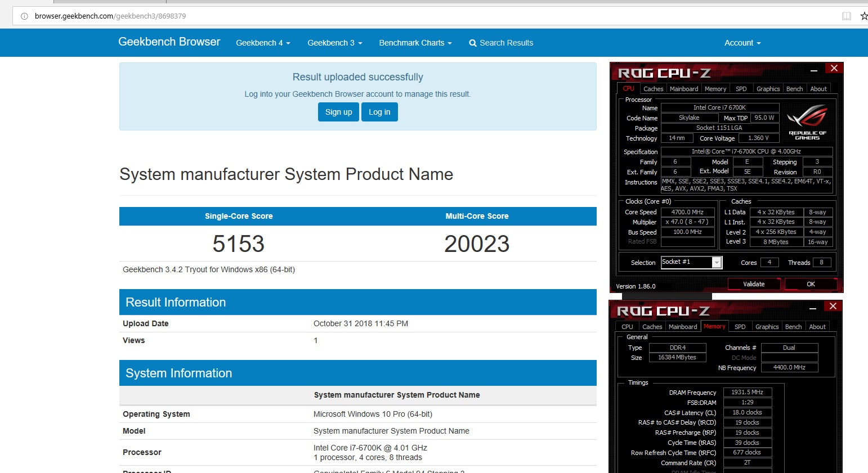Go to Geekbench Browser home link
This screenshot has width=868, height=473.
point(169,42)
